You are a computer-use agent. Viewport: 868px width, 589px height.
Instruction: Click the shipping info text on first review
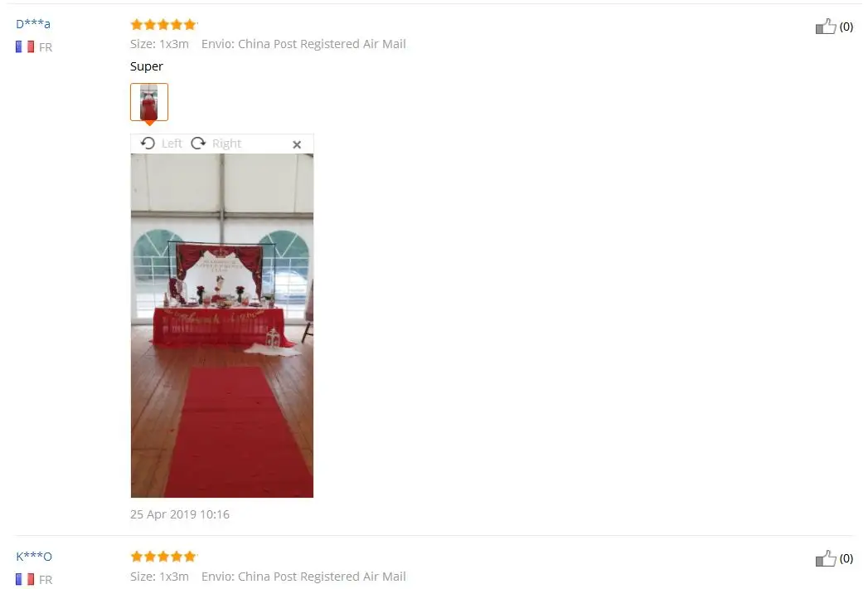pyautogui.click(x=303, y=44)
